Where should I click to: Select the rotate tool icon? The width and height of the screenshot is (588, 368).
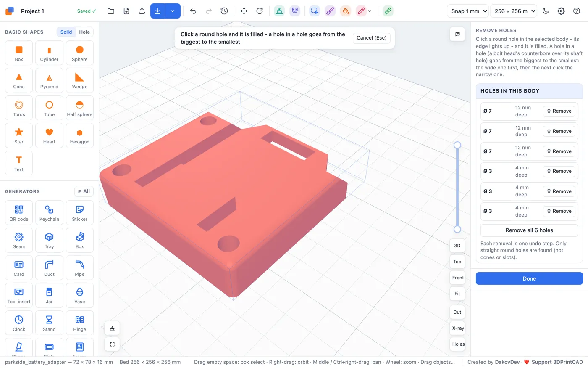tap(260, 11)
